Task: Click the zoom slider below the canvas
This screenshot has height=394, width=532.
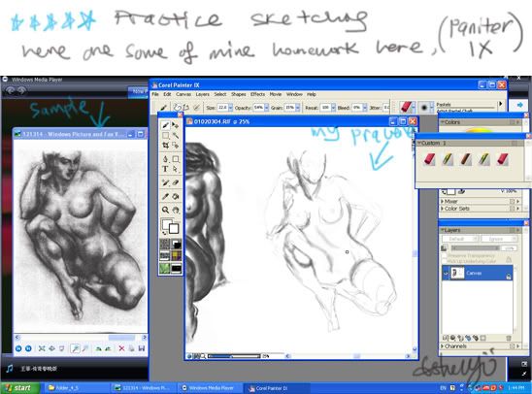Action: click(x=234, y=356)
